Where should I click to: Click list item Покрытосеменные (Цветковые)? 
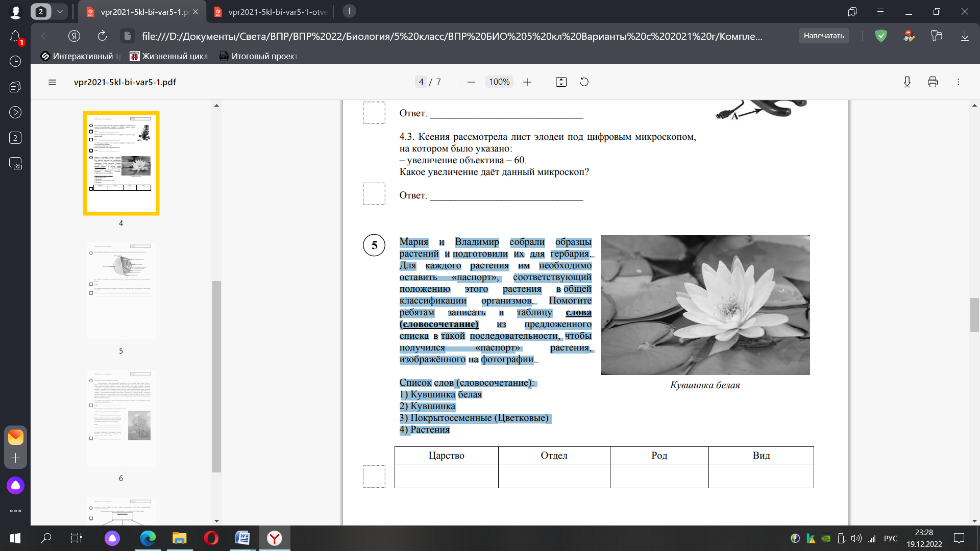(x=474, y=418)
